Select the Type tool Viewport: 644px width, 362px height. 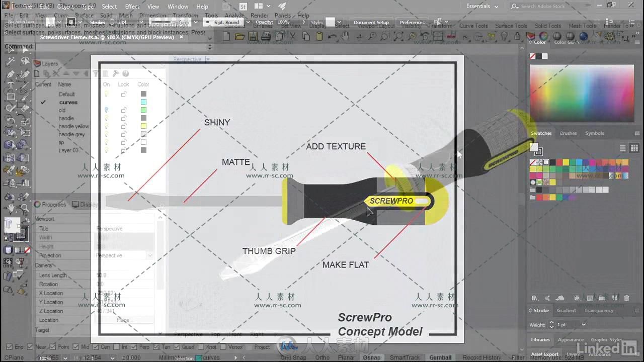pos(11,85)
